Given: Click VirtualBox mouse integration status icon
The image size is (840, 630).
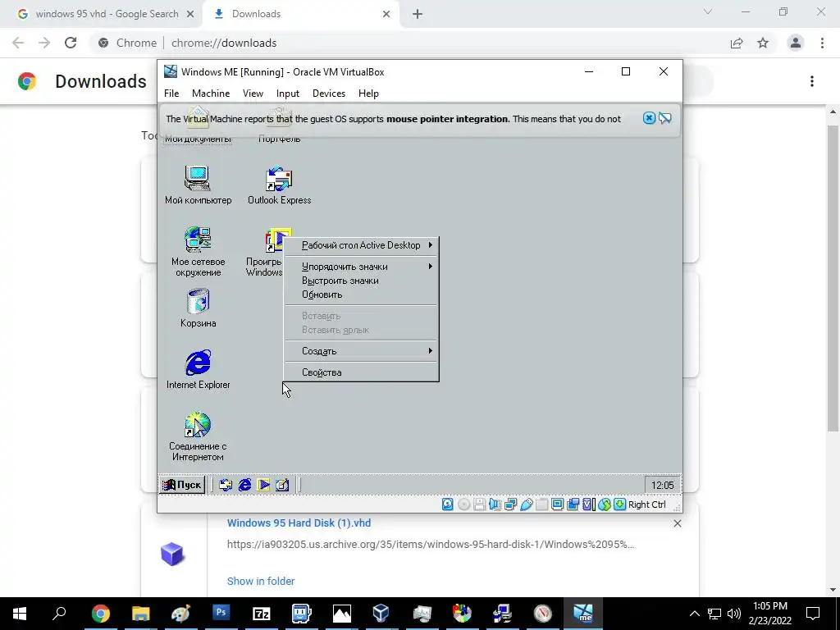Looking at the screenshot, I should 605,504.
